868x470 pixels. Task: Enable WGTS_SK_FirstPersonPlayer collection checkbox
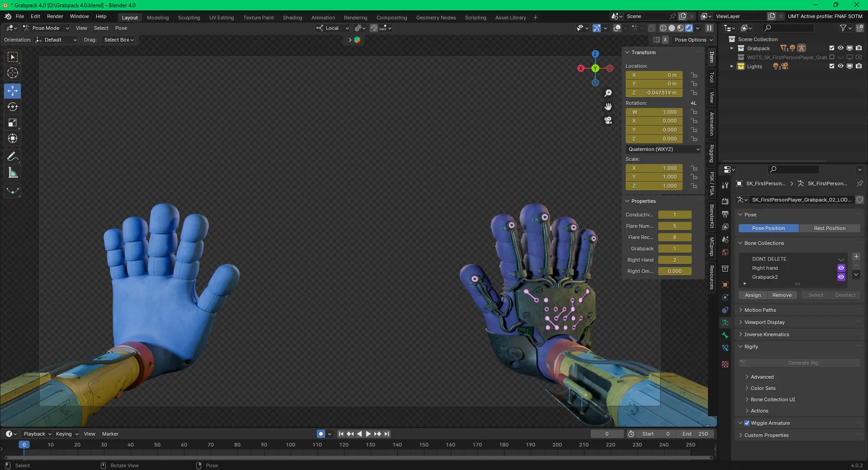[832, 57]
